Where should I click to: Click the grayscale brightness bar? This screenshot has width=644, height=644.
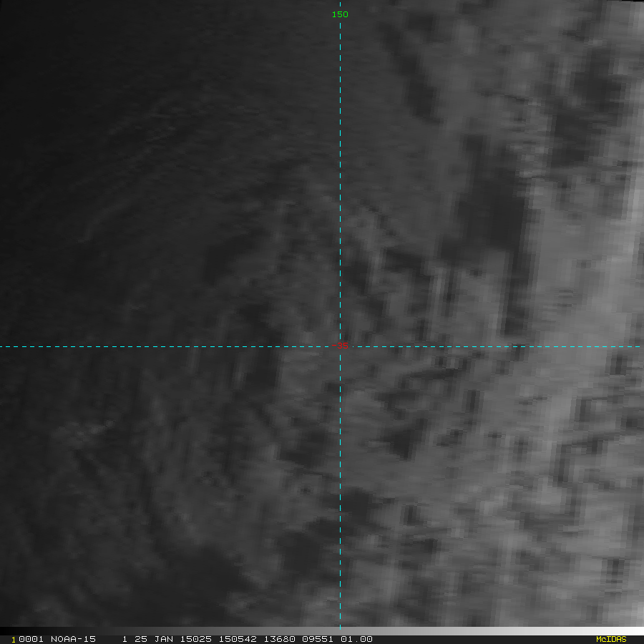click(322, 631)
